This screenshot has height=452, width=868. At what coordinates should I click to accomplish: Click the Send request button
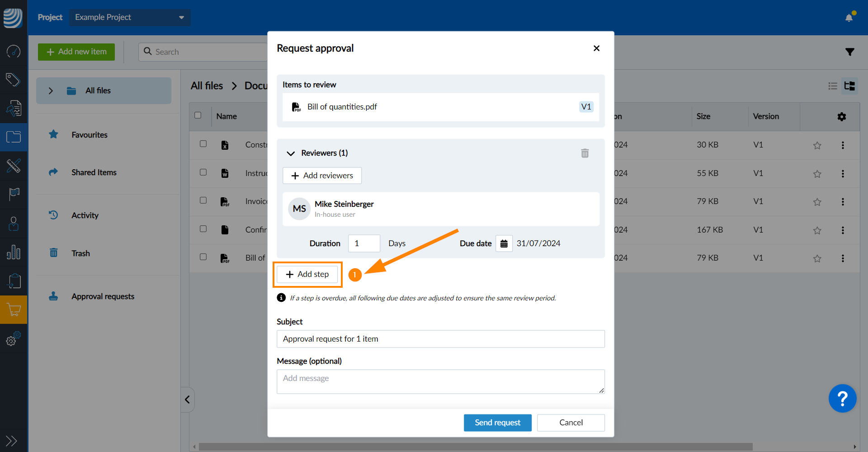pyautogui.click(x=497, y=423)
